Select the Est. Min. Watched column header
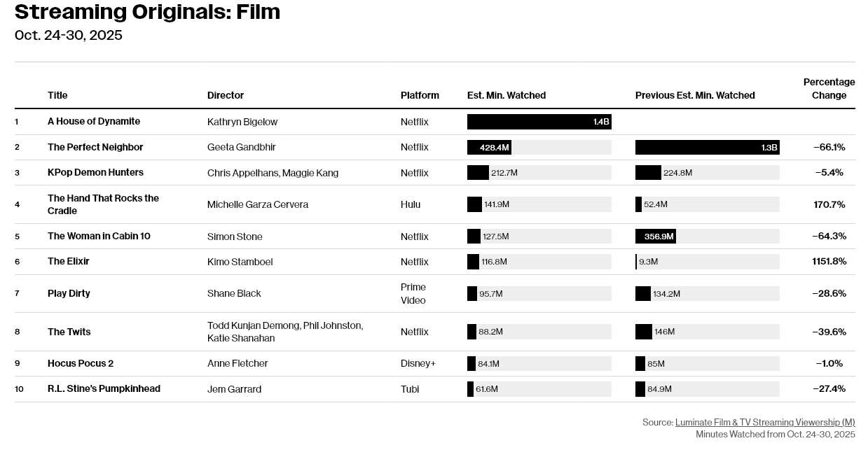This screenshot has width=868, height=450. pyautogui.click(x=506, y=95)
